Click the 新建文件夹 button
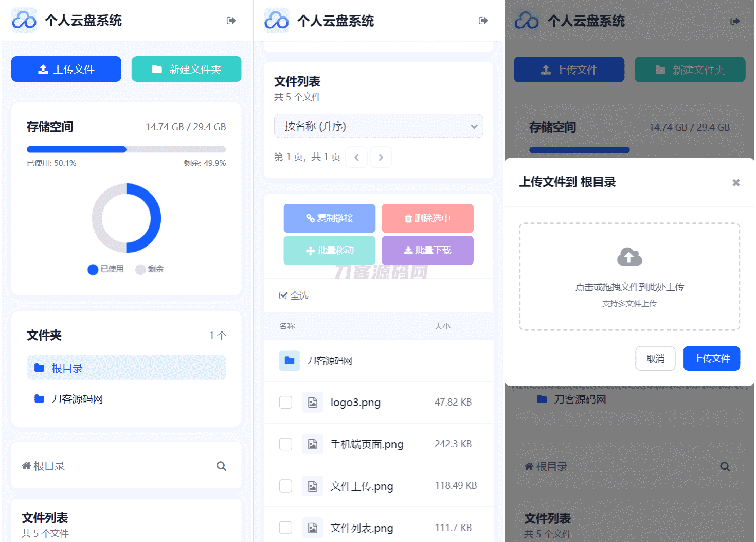Screen dimensions: 756x542 [x=186, y=68]
